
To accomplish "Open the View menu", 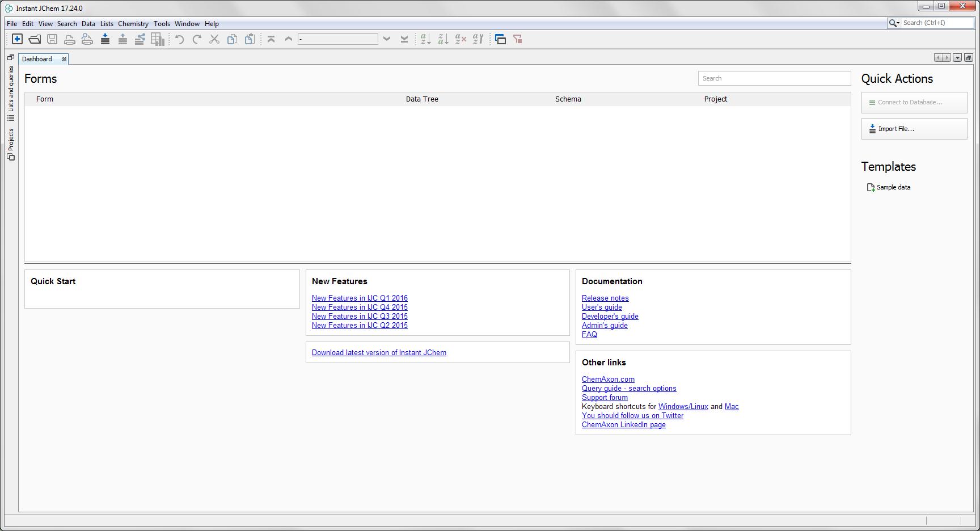I will point(45,24).
